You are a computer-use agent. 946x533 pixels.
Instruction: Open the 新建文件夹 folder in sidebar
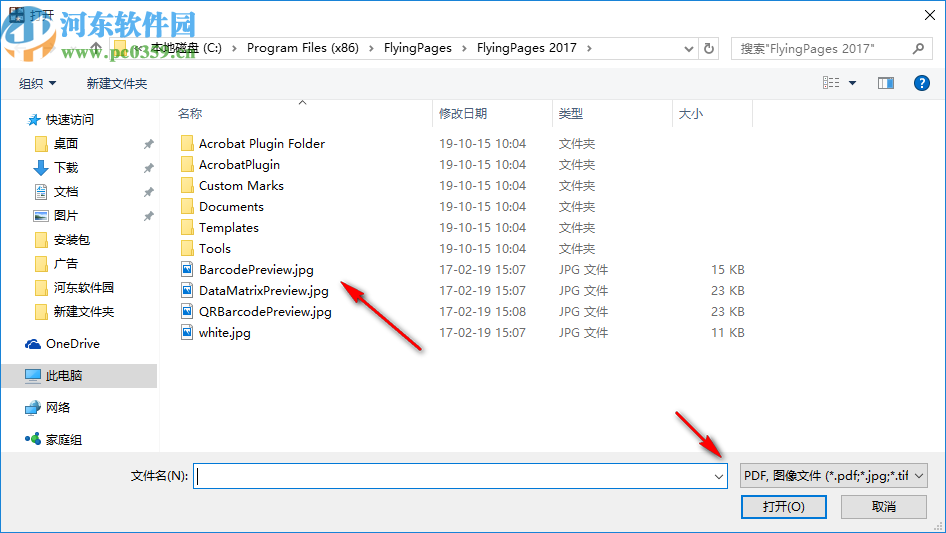(83, 311)
